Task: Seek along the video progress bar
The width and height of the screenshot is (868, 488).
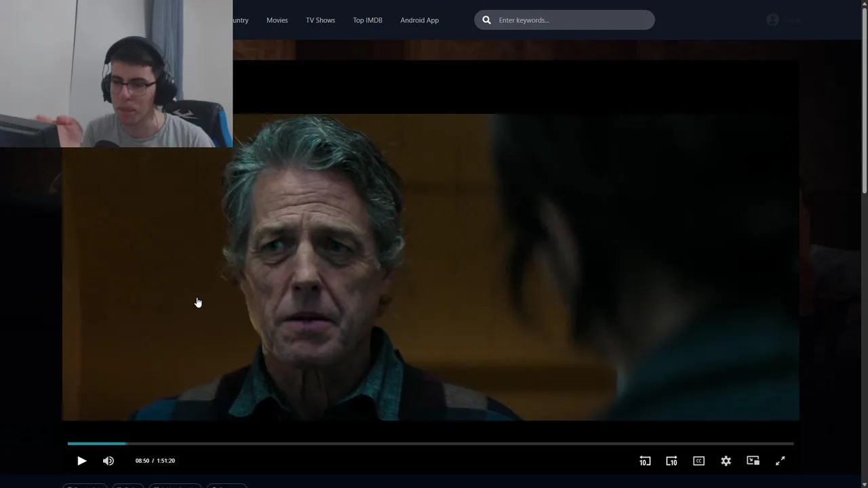Action: click(x=431, y=443)
